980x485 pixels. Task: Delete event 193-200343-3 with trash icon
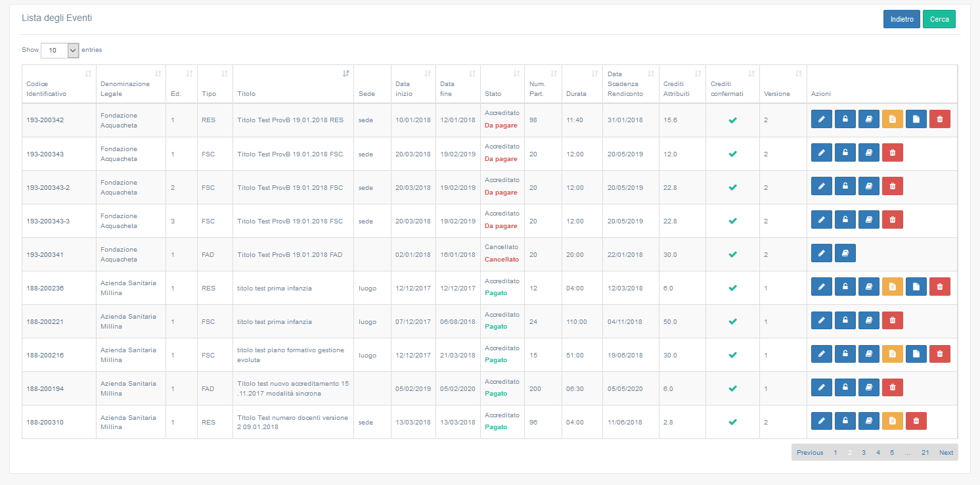coord(893,219)
